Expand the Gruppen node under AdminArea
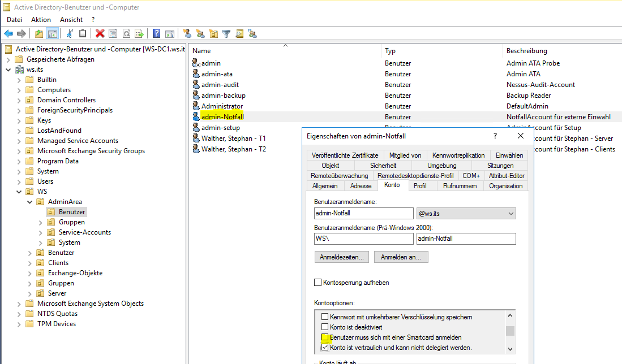The image size is (622, 364). tap(40, 222)
